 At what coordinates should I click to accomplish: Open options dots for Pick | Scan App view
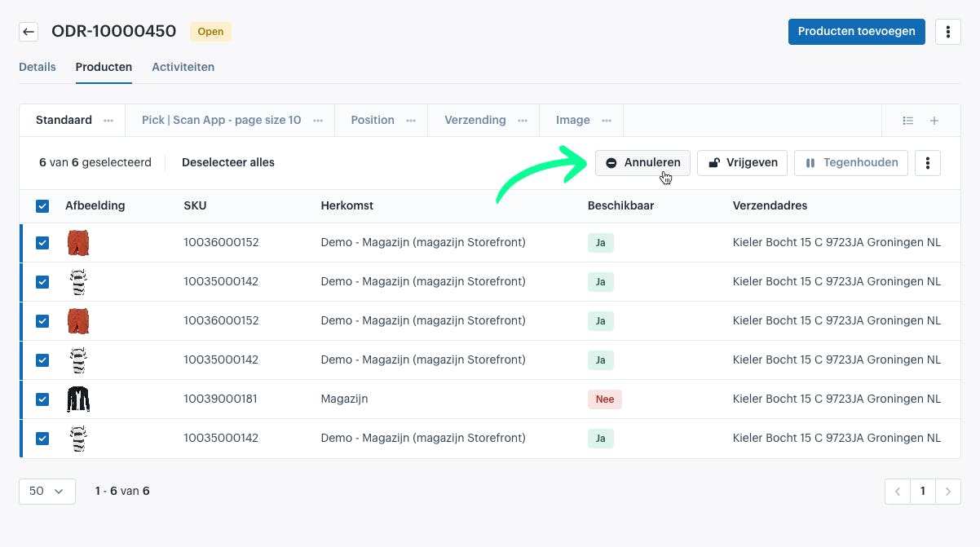pos(318,121)
